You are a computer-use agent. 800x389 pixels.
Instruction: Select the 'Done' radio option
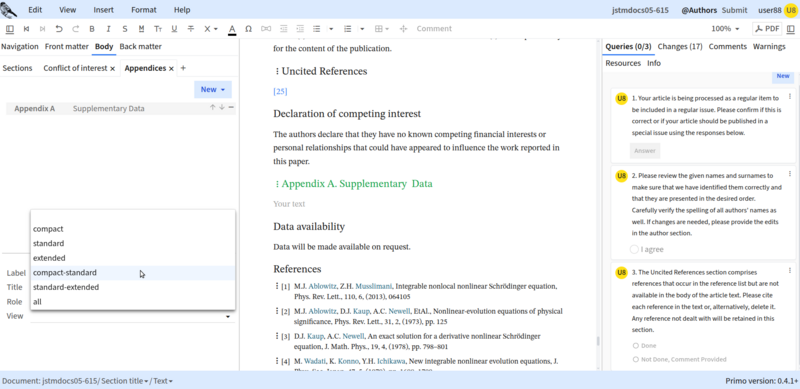pos(636,346)
